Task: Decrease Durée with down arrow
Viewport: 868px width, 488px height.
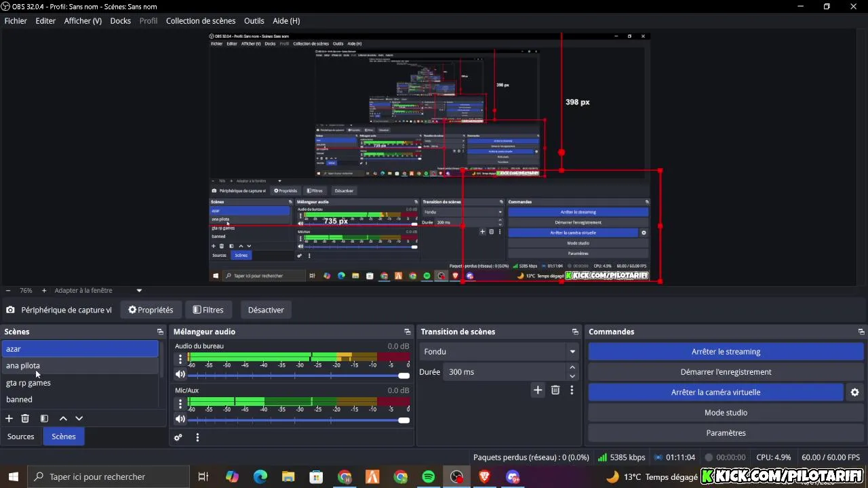Action: [x=572, y=376]
